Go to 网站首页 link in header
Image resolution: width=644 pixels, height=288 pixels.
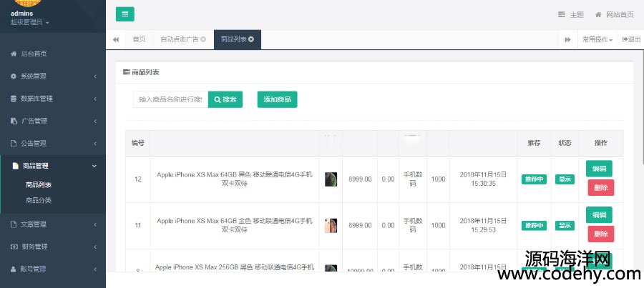(x=615, y=15)
